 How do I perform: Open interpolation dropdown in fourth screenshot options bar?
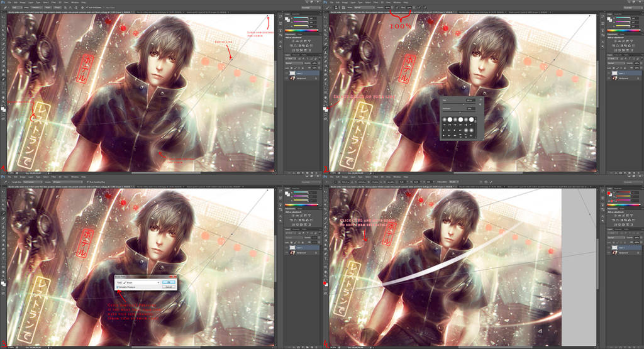coord(454,182)
